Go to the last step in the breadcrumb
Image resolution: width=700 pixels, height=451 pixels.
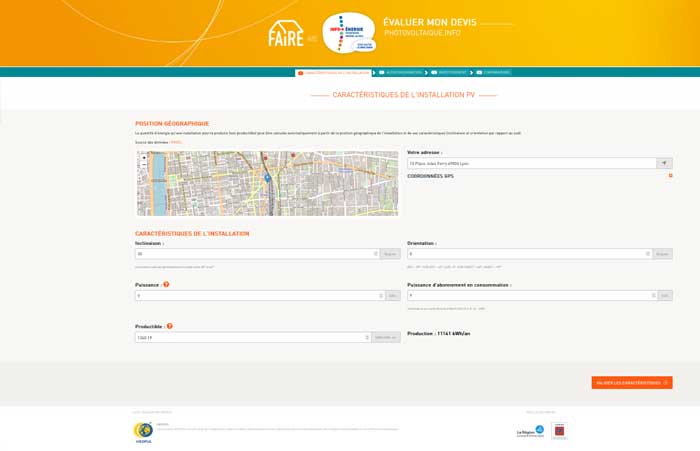(494, 72)
